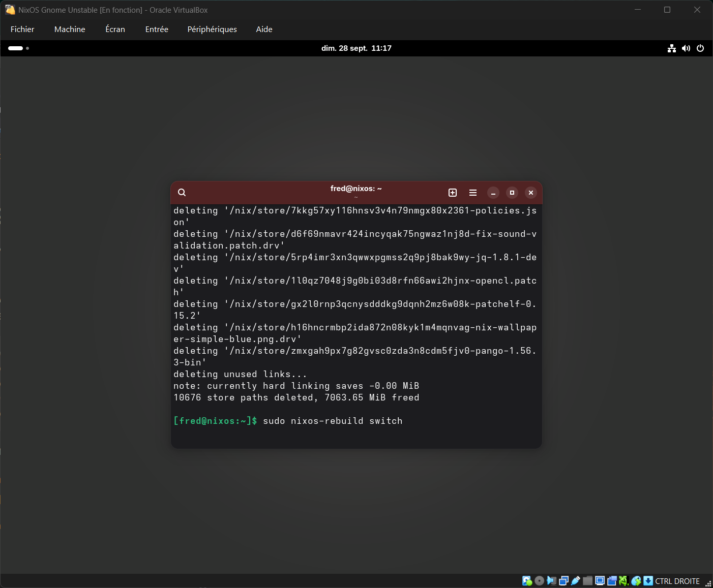Click the CTRL DROITE host key indicator
713x588 pixels.
point(677,581)
